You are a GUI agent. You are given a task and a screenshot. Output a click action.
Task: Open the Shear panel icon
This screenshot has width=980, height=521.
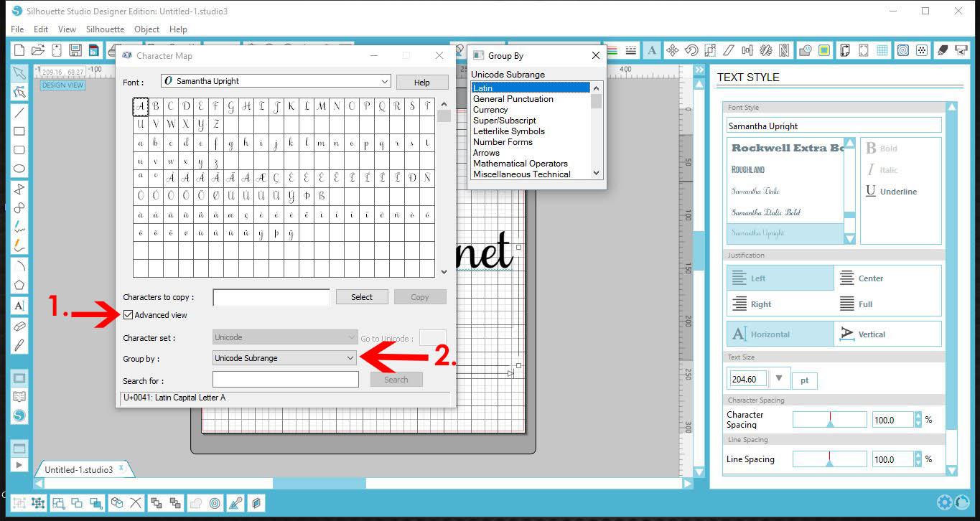coord(729,50)
